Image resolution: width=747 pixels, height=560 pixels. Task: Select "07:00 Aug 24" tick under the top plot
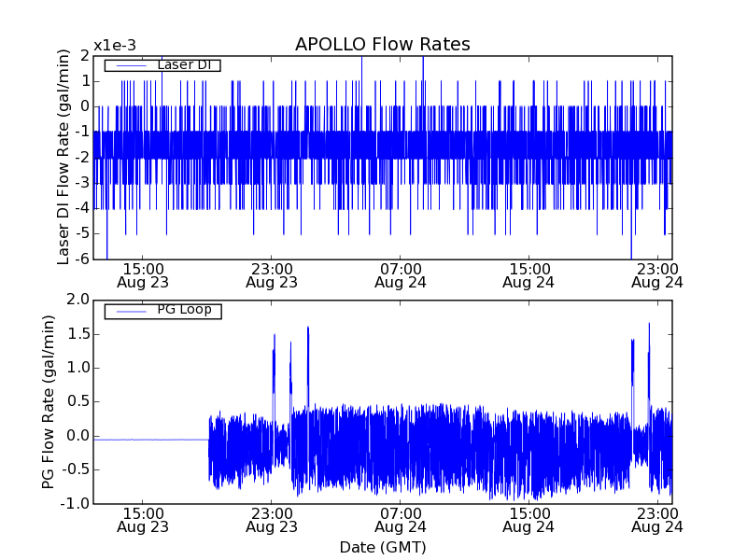(x=401, y=274)
